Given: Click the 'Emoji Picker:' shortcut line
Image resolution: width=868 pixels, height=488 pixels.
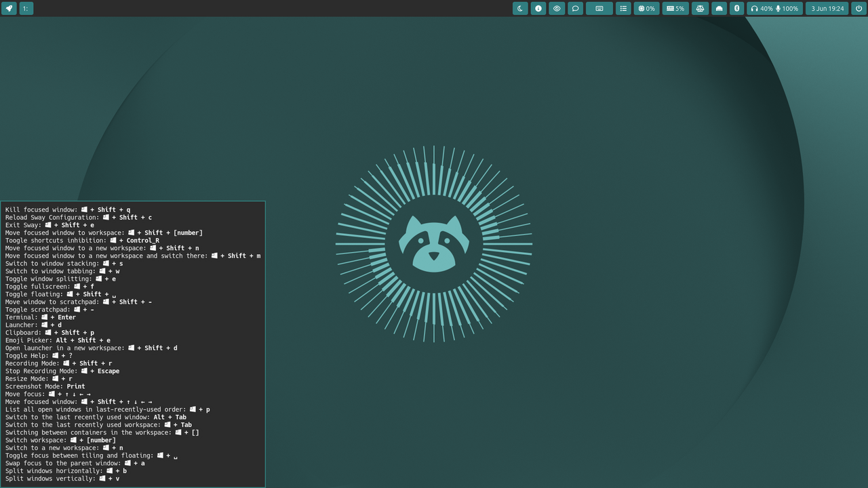Looking at the screenshot, I should tap(58, 340).
